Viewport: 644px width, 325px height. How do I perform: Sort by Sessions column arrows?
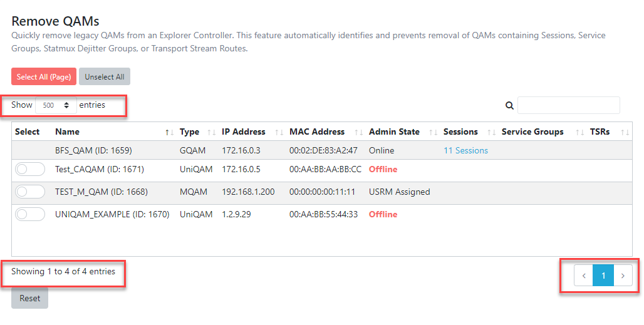pyautogui.click(x=492, y=132)
